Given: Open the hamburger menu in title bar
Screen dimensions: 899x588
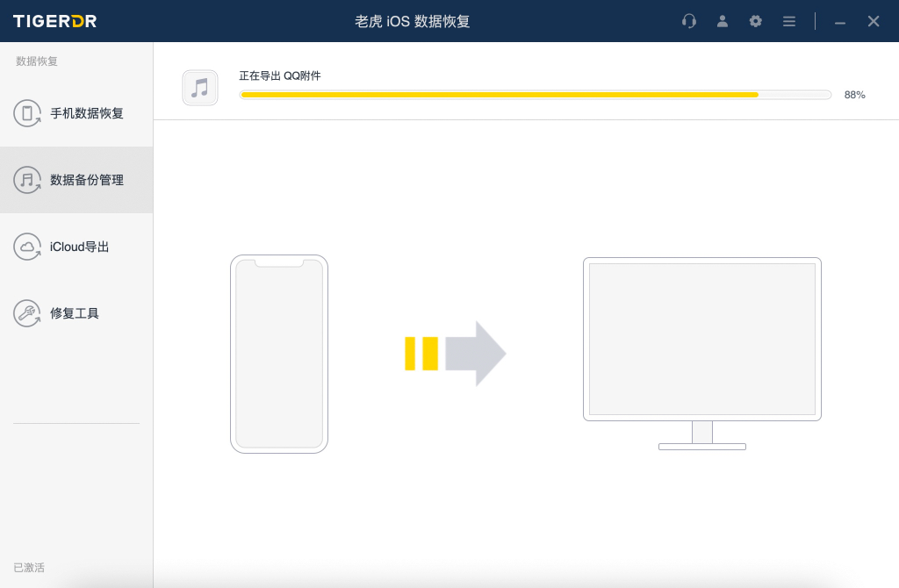Looking at the screenshot, I should [789, 21].
